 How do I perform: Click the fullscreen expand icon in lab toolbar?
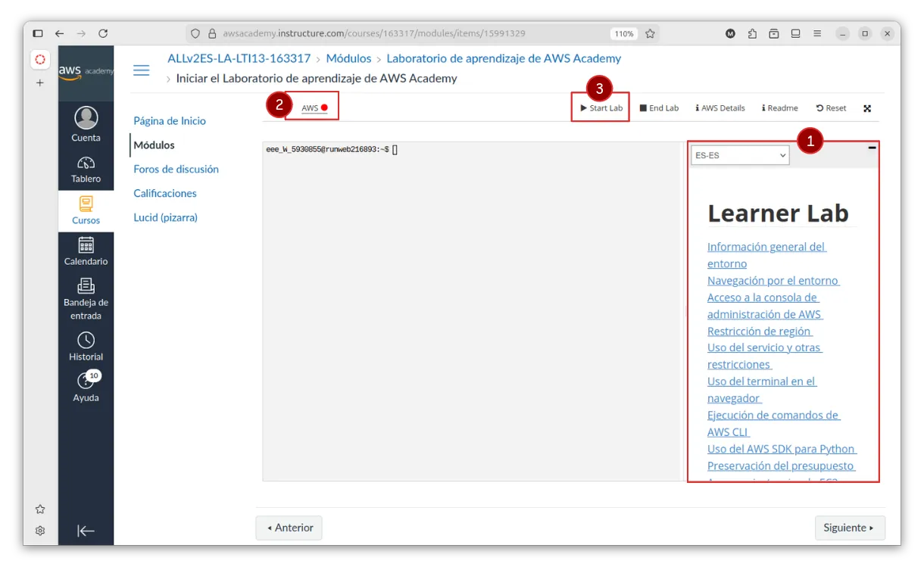click(x=867, y=108)
